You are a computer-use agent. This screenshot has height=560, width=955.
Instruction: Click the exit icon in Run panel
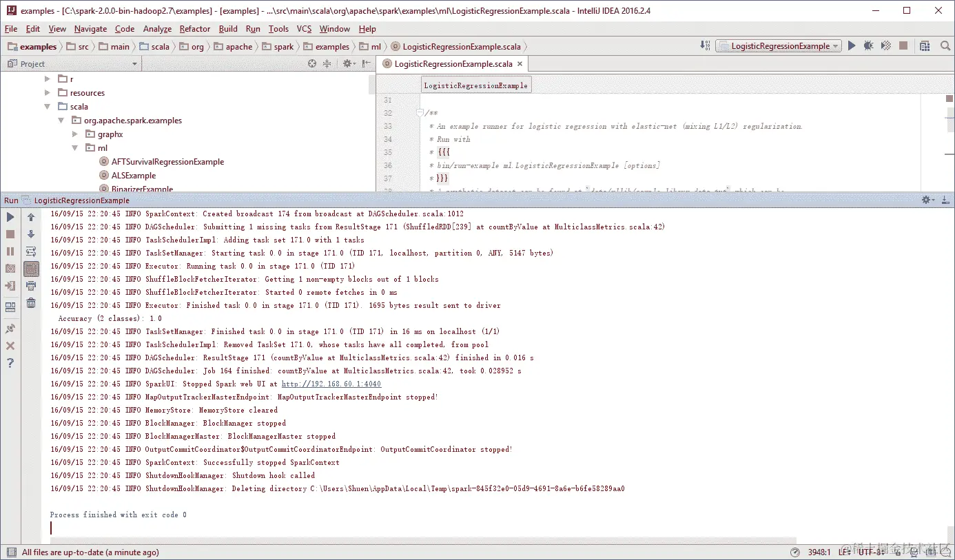coord(10,286)
